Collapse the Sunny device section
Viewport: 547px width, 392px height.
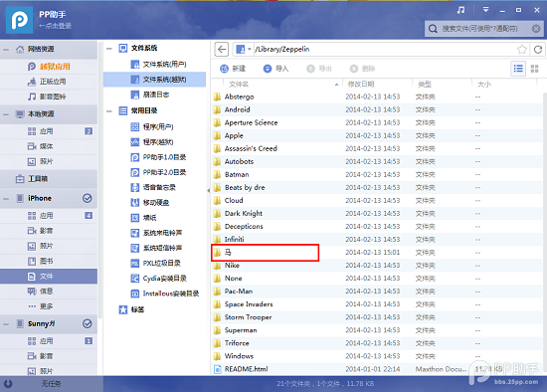(6, 324)
